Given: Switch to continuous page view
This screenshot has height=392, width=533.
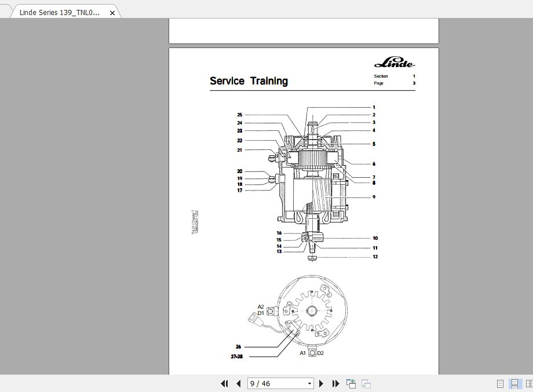Looking at the screenshot, I should pos(514,384).
